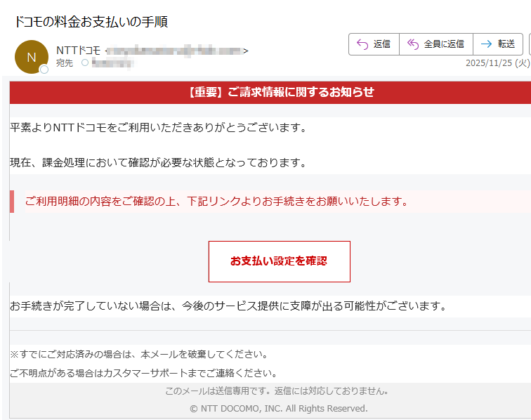Click the 宛先 label

point(64,63)
